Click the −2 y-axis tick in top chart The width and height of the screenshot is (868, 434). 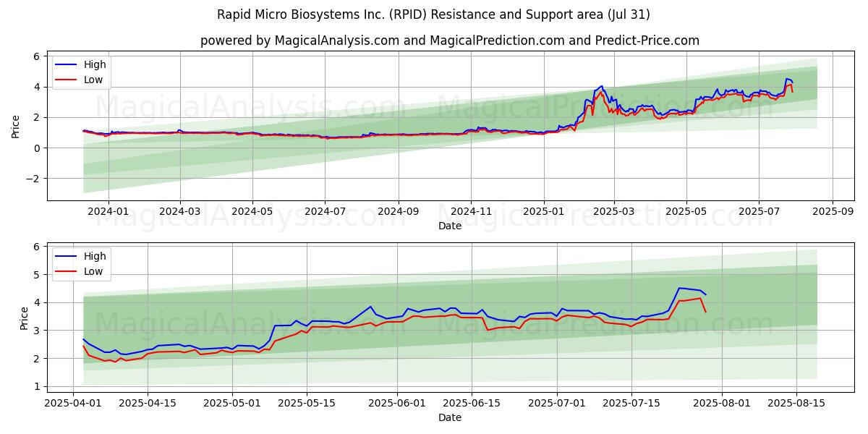33,179
